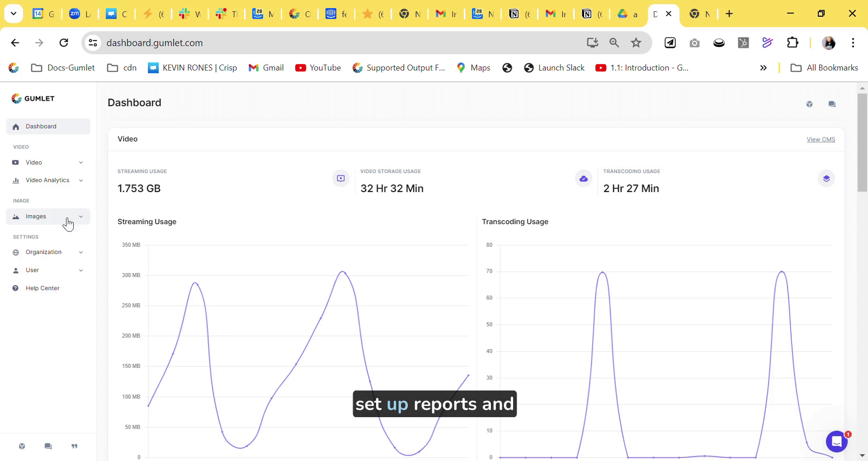
Task: Open the Intercom chat bubble
Action: [x=836, y=441]
